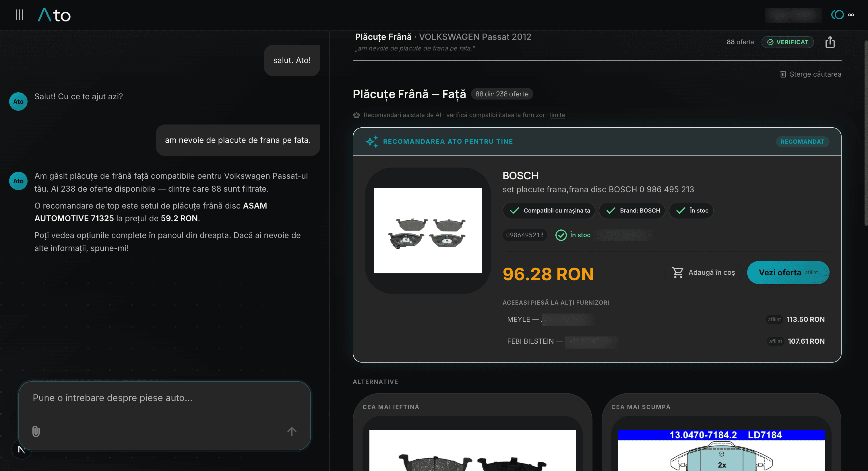The image size is (868, 471).
Task: Click the 'am nevoie de placute' chat bubble
Action: click(x=238, y=140)
